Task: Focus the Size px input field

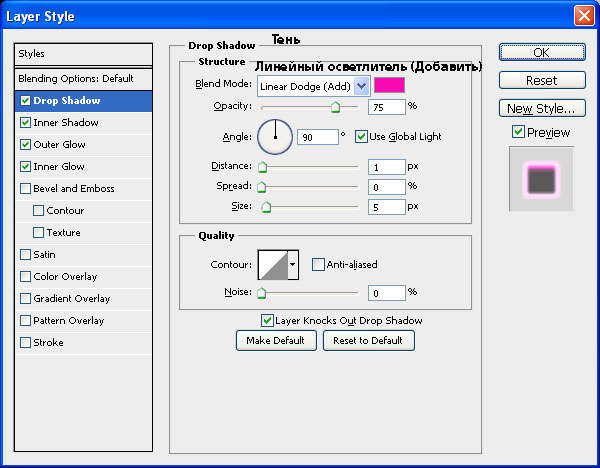Action: coord(386,207)
